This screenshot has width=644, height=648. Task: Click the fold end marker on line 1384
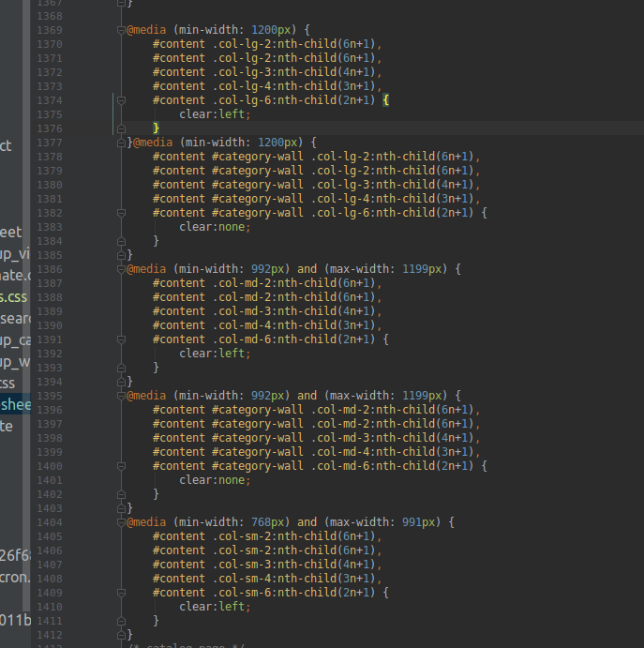tap(121, 241)
